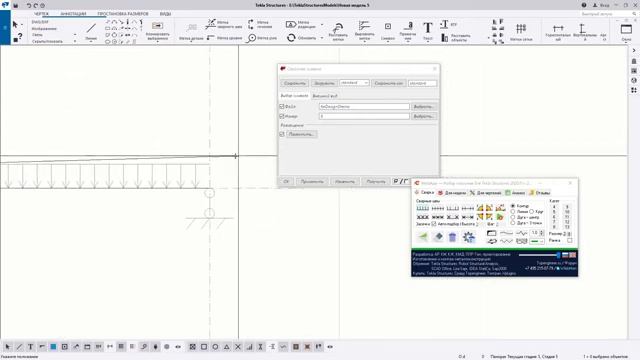
Task: Switch to For drawings tab in plugin
Action: [486, 193]
